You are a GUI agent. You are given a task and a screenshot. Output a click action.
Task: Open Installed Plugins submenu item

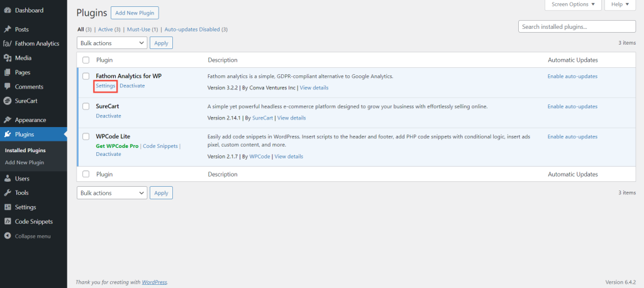(x=25, y=150)
